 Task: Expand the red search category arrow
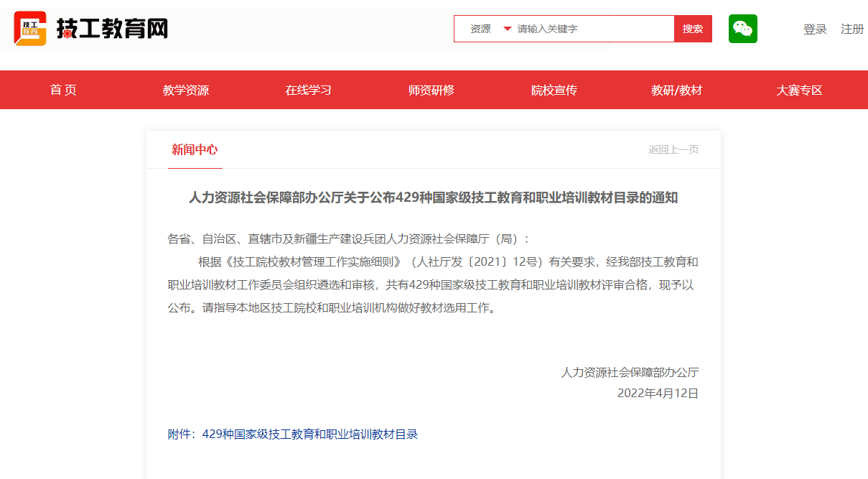pyautogui.click(x=507, y=29)
